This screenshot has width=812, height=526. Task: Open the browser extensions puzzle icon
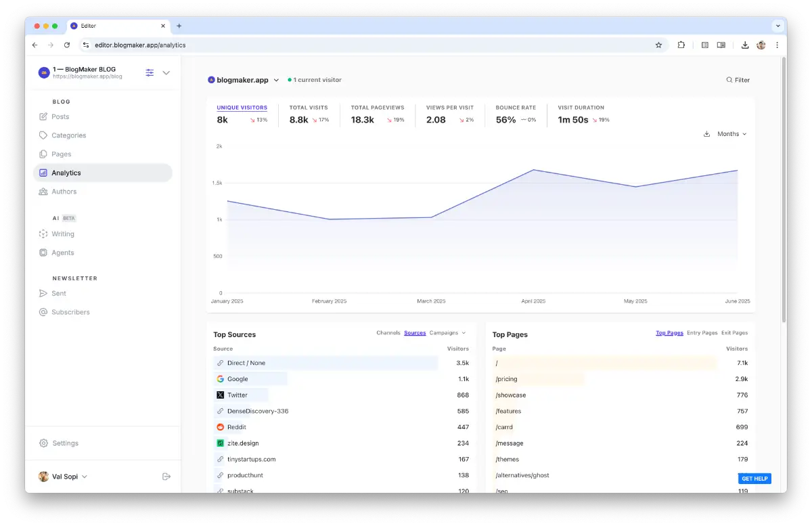[x=681, y=45]
